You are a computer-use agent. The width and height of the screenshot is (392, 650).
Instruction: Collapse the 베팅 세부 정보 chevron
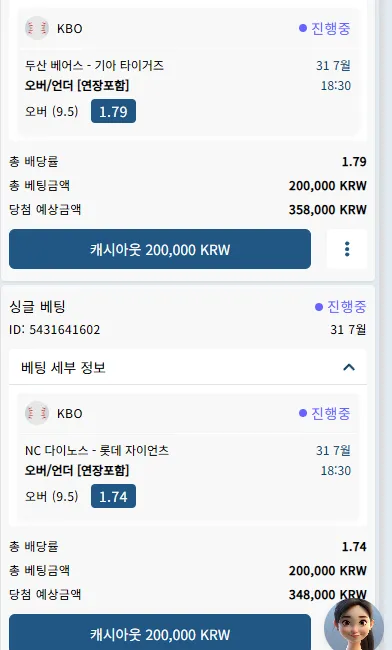click(349, 367)
